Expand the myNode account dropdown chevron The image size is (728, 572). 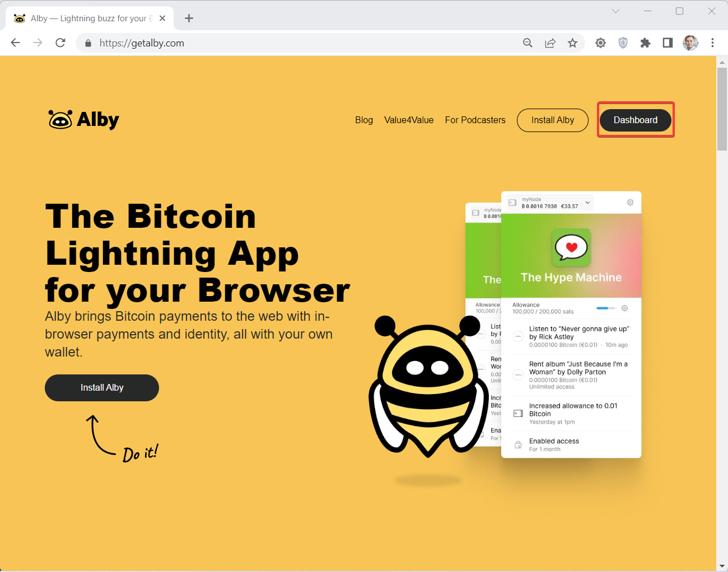[587, 203]
